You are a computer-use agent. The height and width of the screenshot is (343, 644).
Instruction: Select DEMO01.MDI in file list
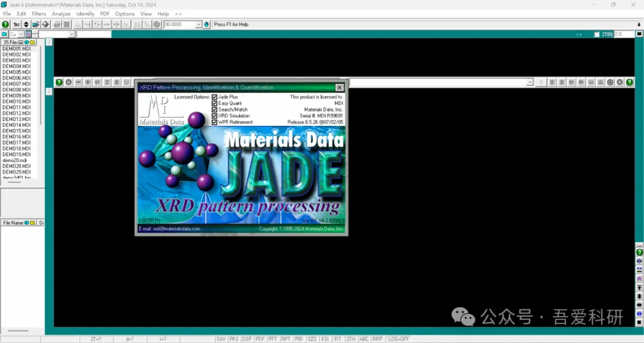point(17,49)
